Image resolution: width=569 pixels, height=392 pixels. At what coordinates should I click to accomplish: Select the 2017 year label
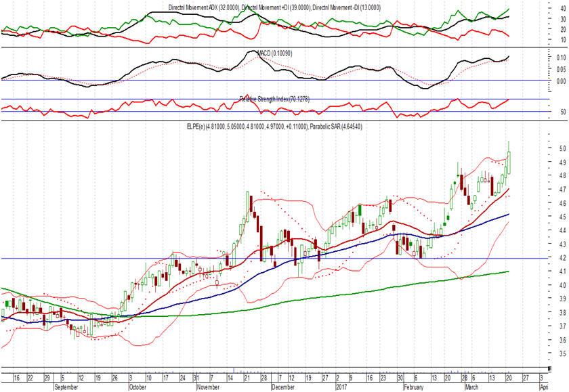point(341,387)
